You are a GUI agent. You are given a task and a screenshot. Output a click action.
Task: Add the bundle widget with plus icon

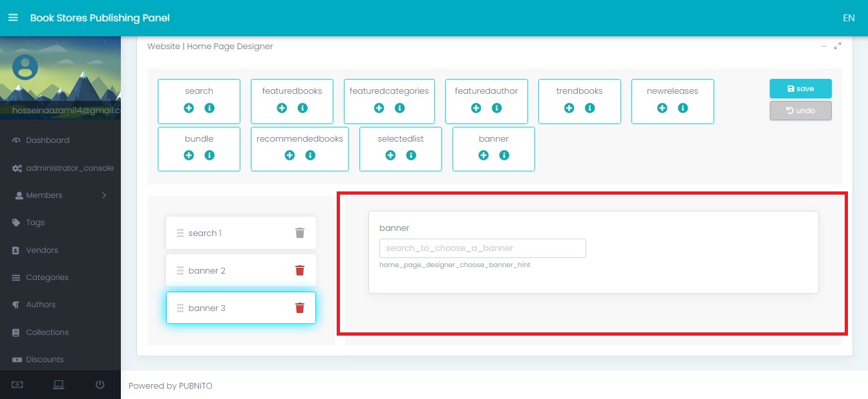point(189,155)
